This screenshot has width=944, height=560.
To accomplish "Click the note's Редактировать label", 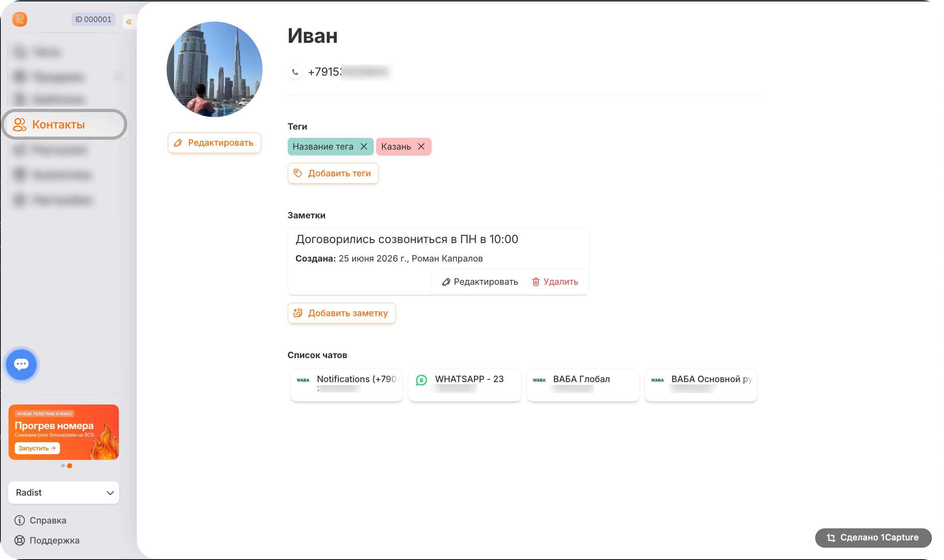I will pos(486,282).
